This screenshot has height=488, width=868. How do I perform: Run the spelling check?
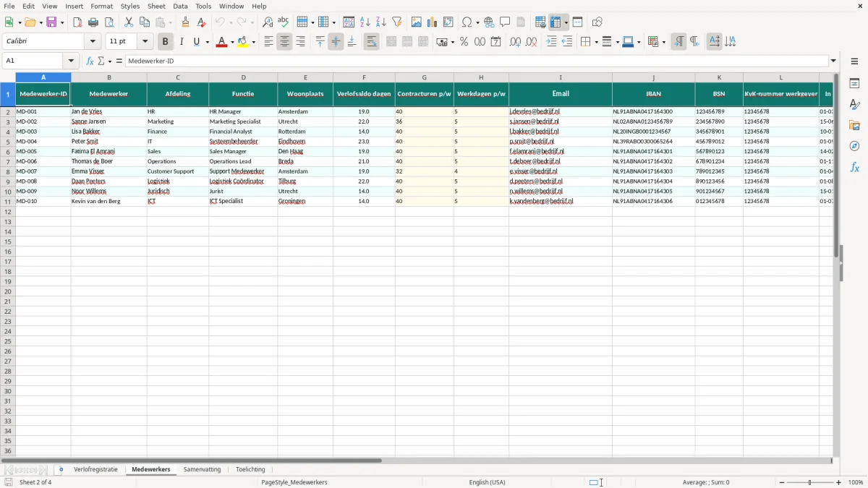284,22
